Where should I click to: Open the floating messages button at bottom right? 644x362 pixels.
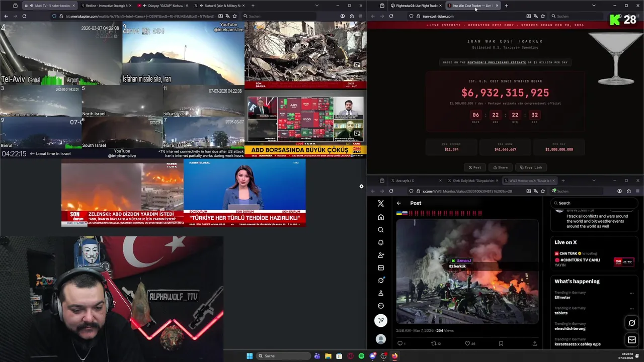pyautogui.click(x=632, y=340)
